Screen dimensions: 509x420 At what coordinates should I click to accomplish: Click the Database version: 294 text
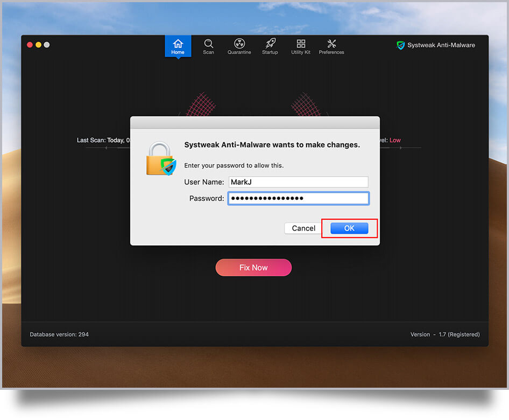tap(59, 334)
